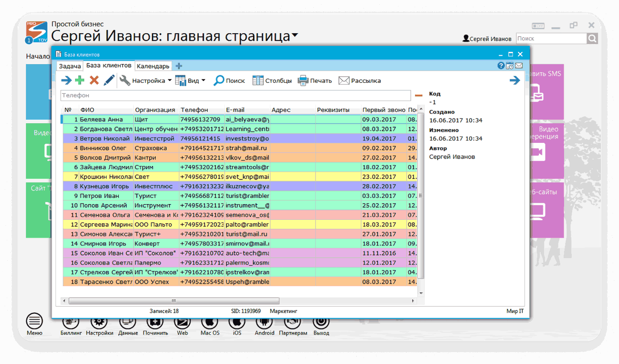Add a new tab with plus icon

(x=179, y=66)
